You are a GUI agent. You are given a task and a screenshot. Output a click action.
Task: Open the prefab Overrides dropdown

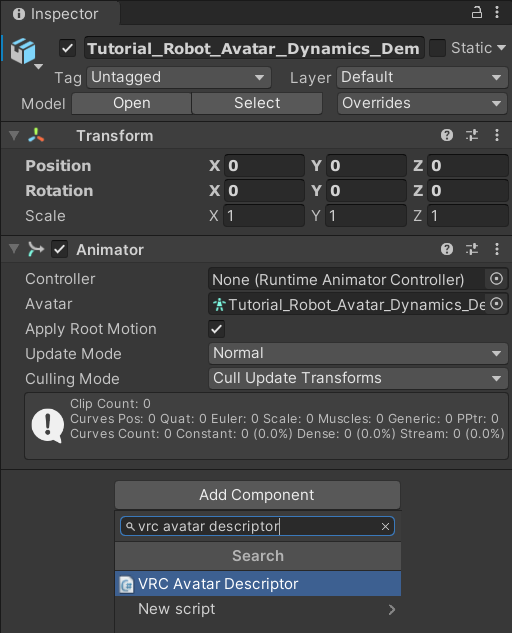422,103
